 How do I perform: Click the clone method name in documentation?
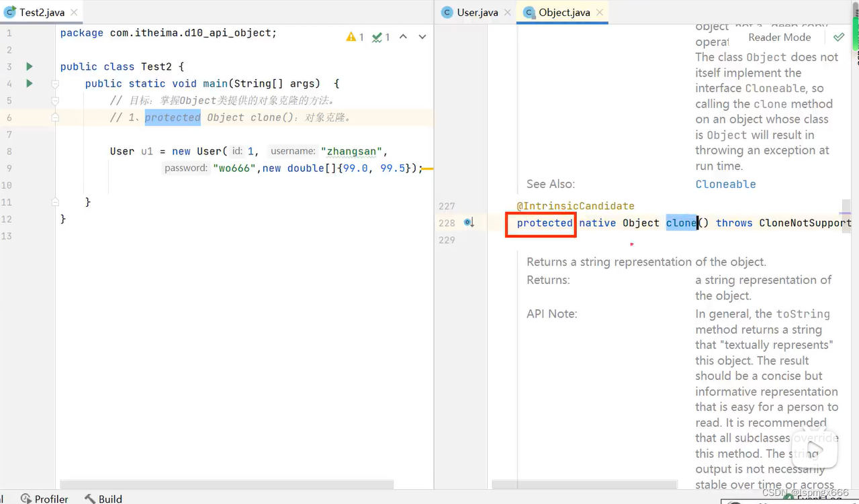click(680, 222)
